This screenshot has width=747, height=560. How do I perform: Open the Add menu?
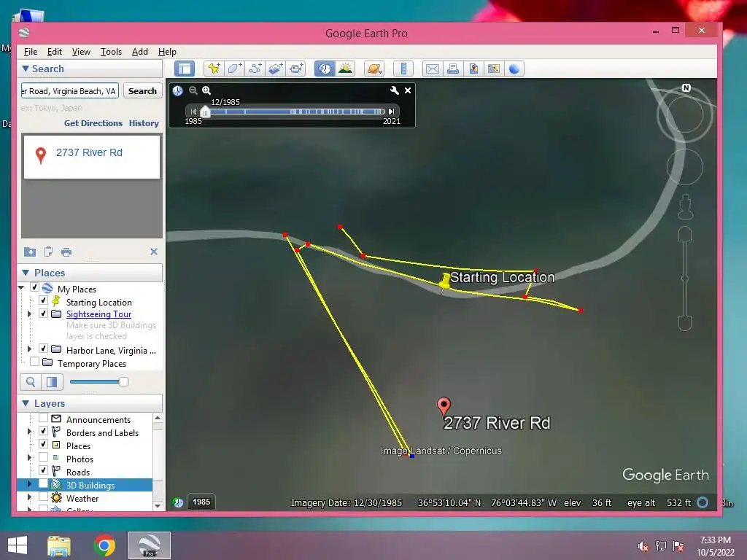point(139,52)
